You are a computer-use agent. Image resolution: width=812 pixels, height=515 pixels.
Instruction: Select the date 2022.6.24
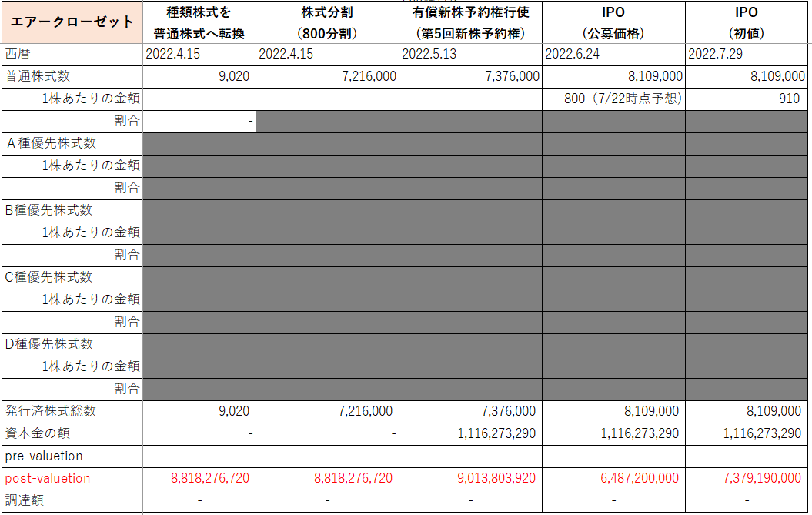pyautogui.click(x=572, y=54)
